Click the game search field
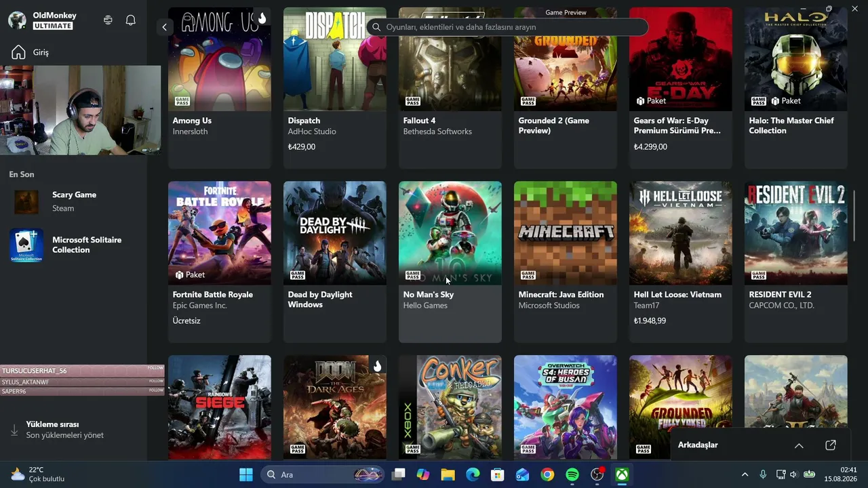 (507, 27)
